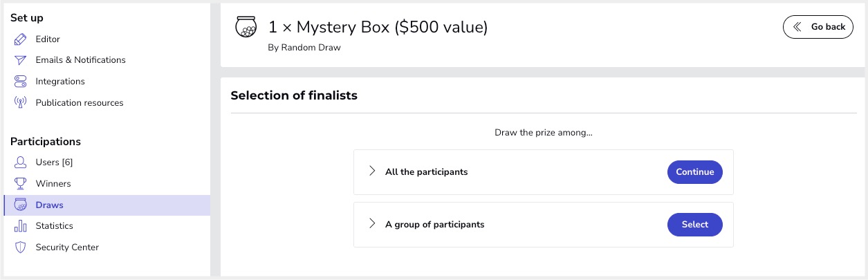This screenshot has width=868, height=280.
Task: Open Emails & Notifications menu item
Action: [80, 60]
